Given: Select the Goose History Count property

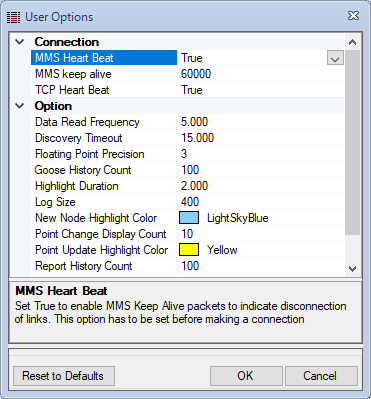Looking at the screenshot, I should [104, 170].
